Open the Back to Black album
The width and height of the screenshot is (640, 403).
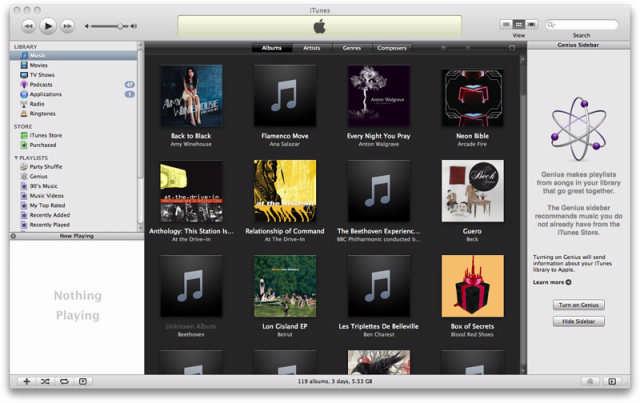[191, 96]
